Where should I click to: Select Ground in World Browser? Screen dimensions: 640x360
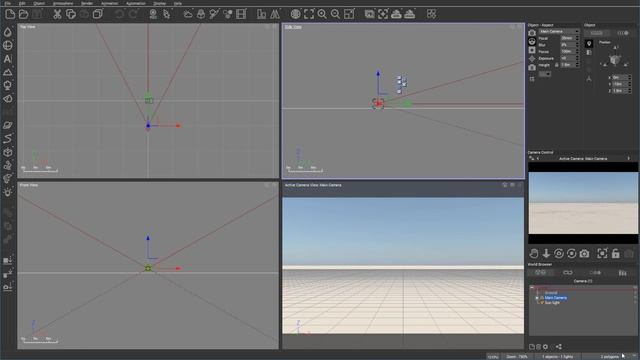(x=551, y=293)
